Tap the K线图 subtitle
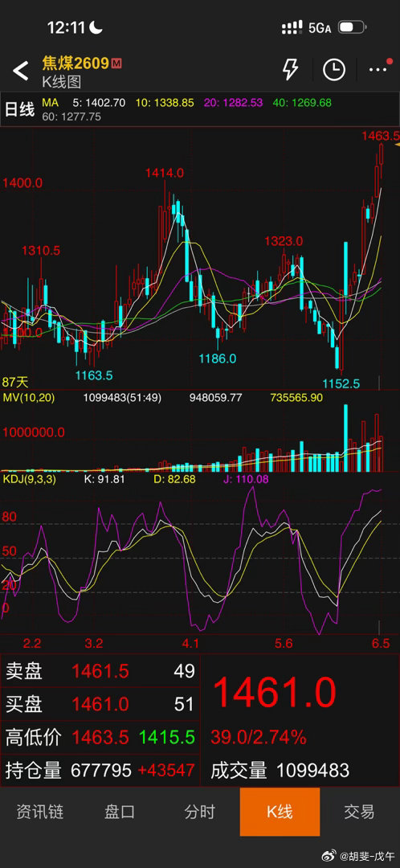 click(x=61, y=82)
